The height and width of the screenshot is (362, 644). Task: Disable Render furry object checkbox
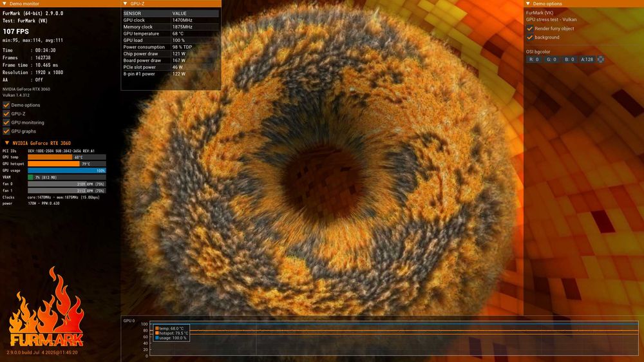tap(529, 28)
